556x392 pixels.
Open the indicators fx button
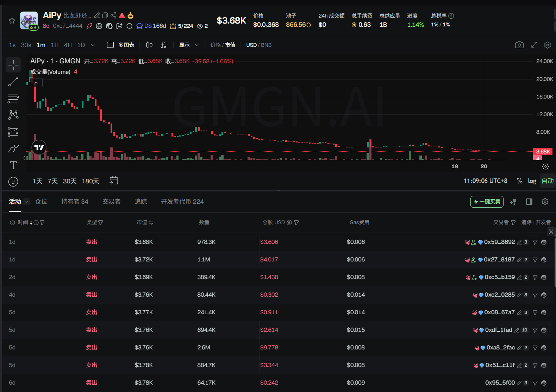[163, 45]
